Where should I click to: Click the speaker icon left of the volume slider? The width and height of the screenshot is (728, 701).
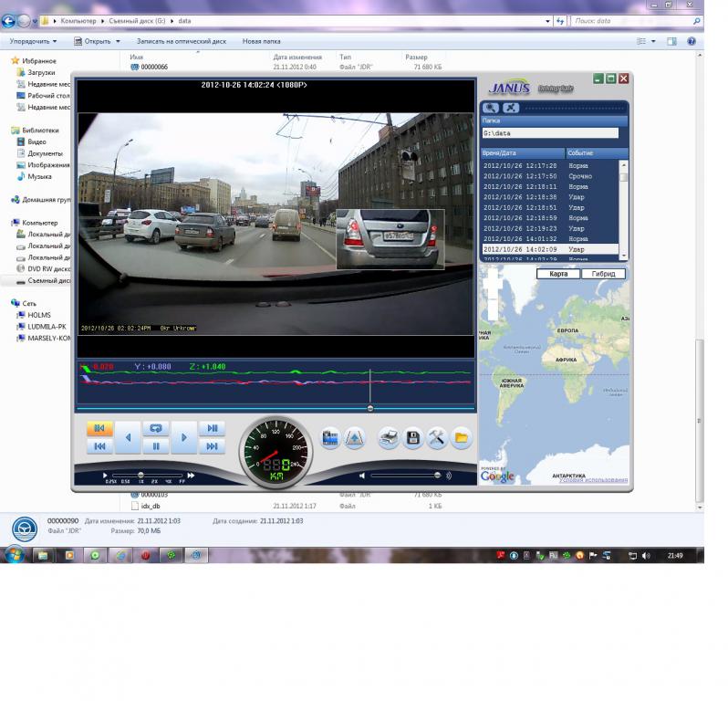pyautogui.click(x=361, y=476)
